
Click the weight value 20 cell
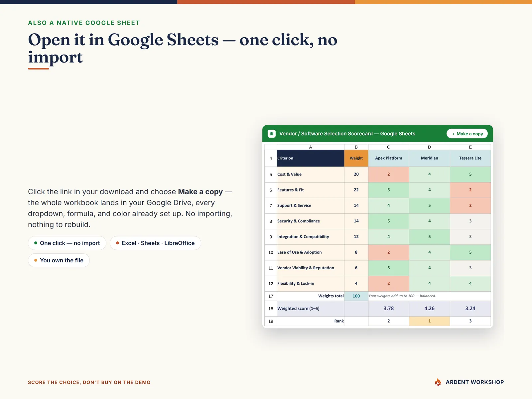coord(356,174)
